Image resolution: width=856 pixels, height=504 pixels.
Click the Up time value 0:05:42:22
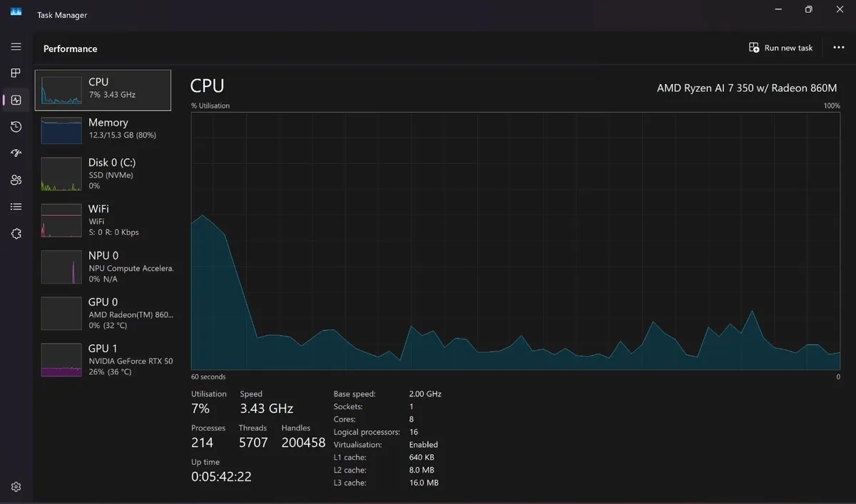pos(221,477)
